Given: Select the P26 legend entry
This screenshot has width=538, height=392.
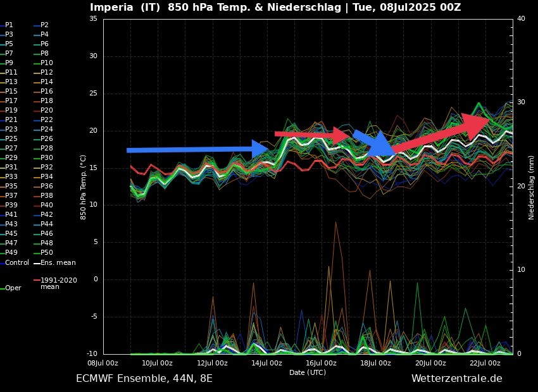Looking at the screenshot, I should click(x=47, y=138).
